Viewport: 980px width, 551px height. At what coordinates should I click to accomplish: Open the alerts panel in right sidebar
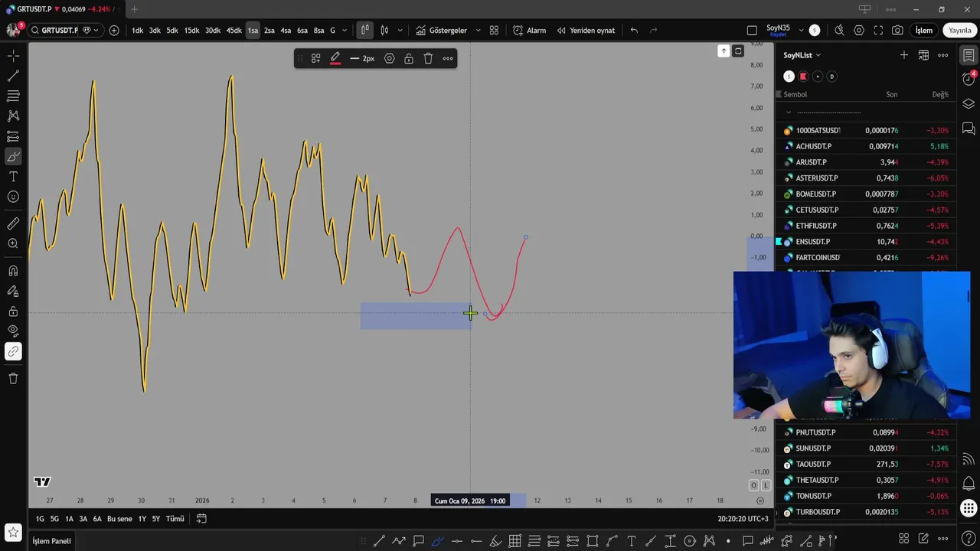point(969,80)
